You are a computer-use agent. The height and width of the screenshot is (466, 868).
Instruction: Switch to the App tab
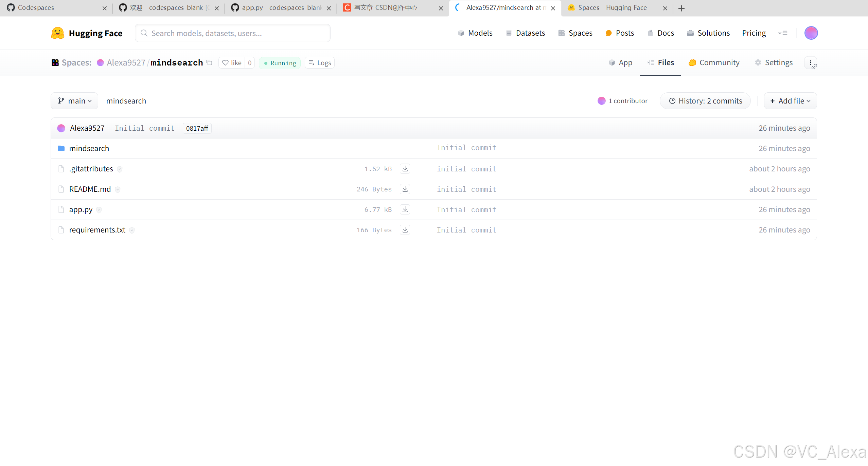[620, 62]
